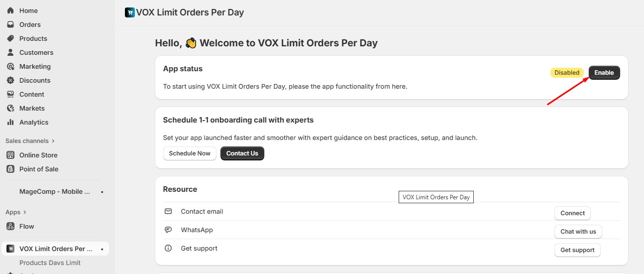The image size is (644, 274).
Task: Click the Home icon in sidebar
Action: (10, 10)
